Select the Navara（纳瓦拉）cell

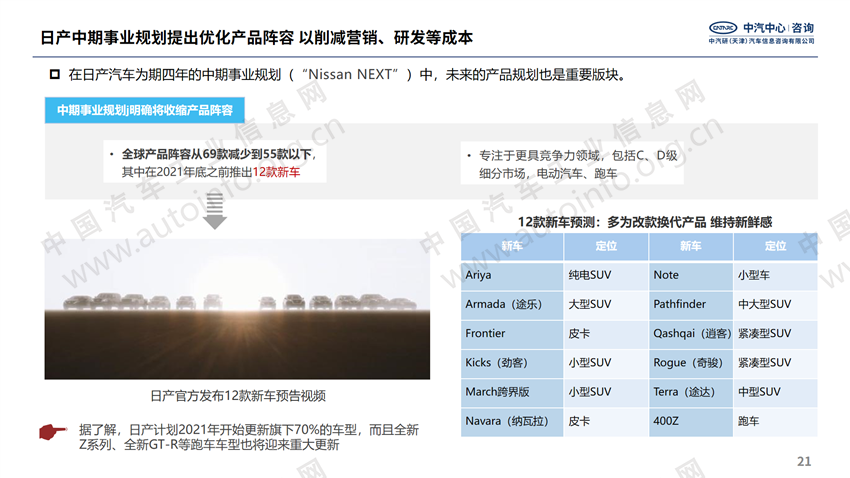point(512,421)
